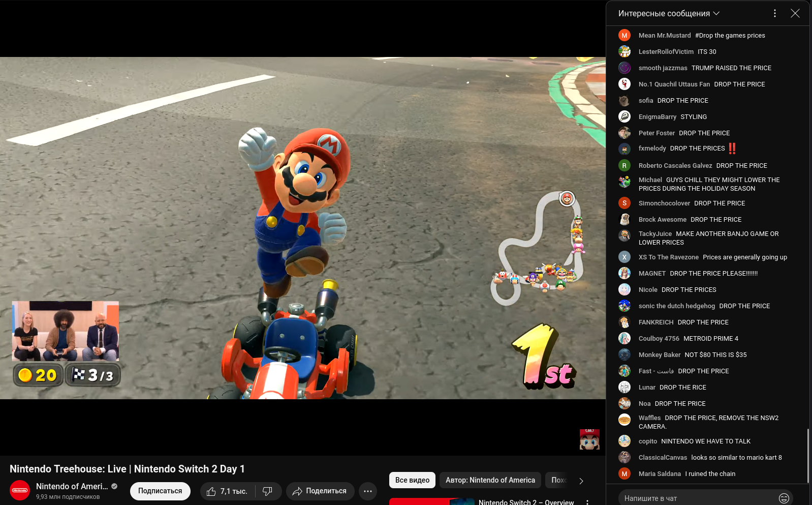
Task: Close the live chat panel
Action: 795,13
